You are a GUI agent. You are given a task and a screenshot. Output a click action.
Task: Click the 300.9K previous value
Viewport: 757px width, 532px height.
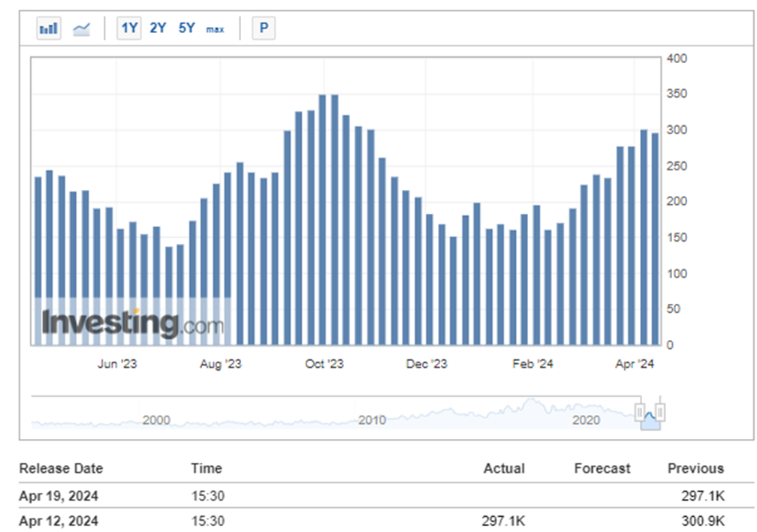pos(703,521)
